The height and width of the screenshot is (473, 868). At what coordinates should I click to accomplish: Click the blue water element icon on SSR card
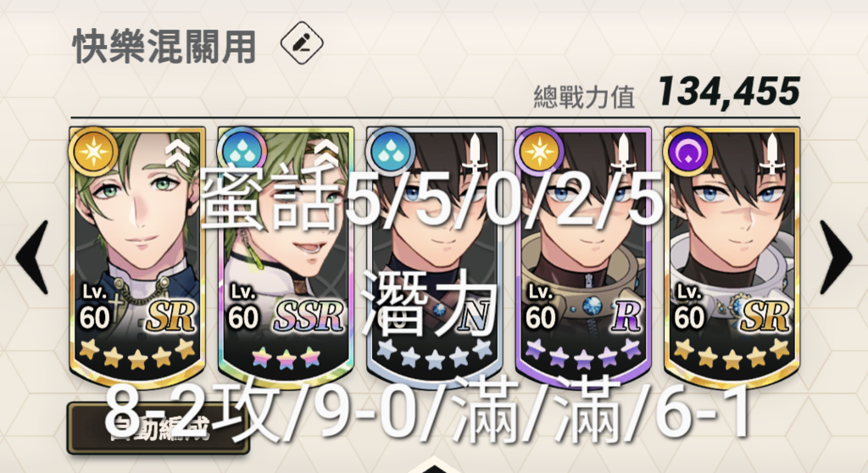click(242, 151)
